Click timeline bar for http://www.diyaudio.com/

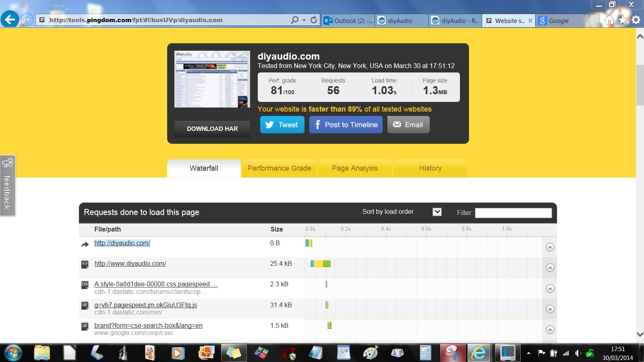point(321,263)
